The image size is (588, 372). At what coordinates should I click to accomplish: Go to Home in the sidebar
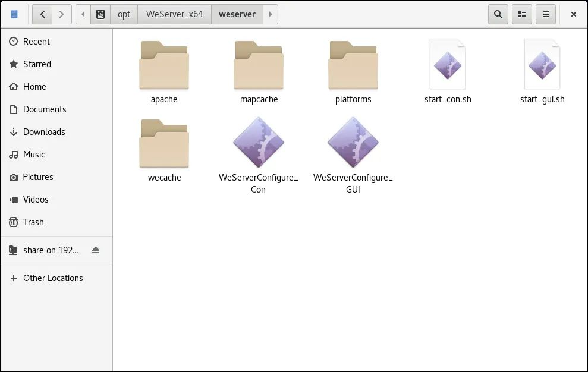(56, 87)
